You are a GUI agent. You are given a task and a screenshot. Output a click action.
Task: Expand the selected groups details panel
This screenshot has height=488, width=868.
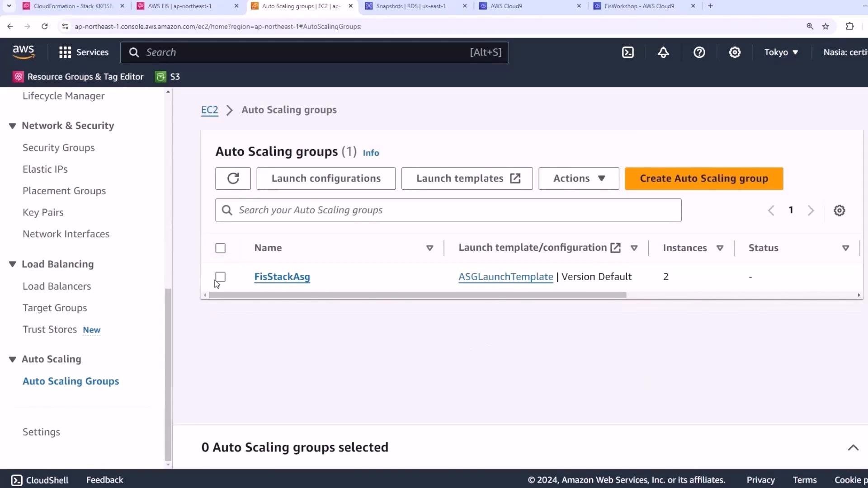853,448
